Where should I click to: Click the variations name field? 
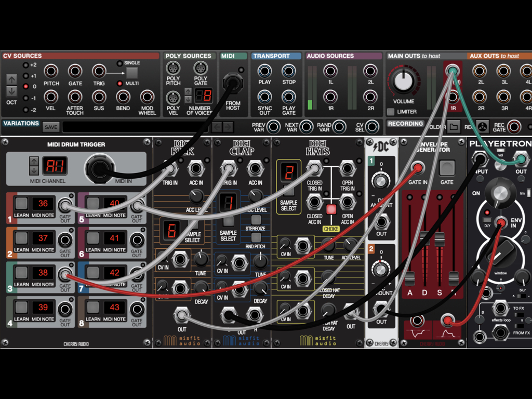(135, 127)
